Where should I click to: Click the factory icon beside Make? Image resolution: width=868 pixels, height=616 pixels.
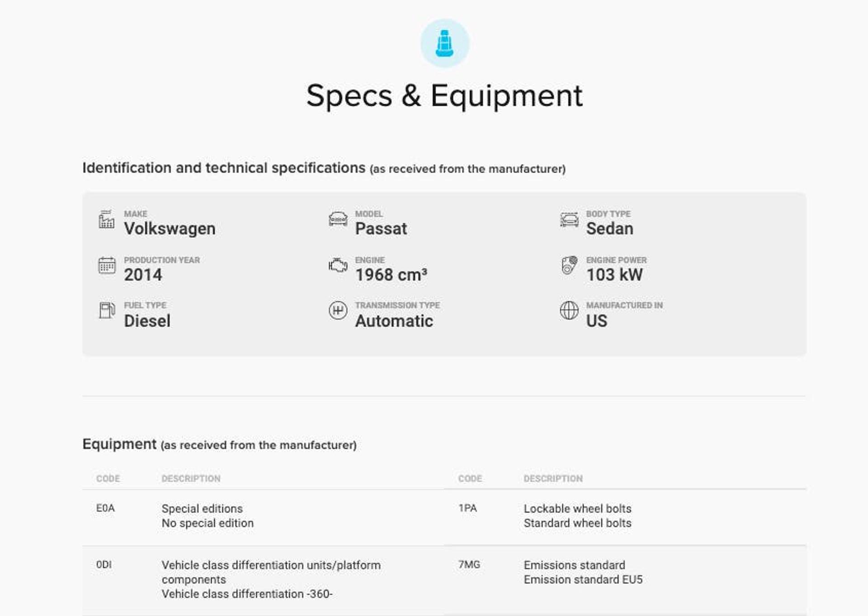pyautogui.click(x=107, y=220)
